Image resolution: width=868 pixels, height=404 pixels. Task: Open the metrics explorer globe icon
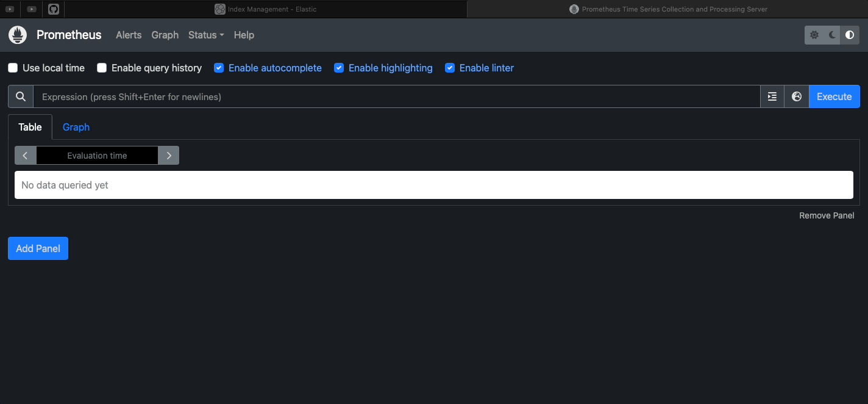tap(796, 96)
